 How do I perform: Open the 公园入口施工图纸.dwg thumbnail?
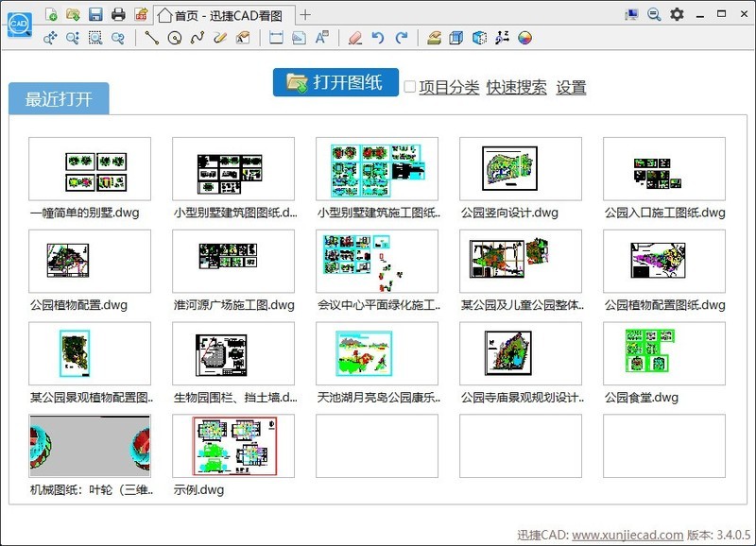tap(664, 169)
